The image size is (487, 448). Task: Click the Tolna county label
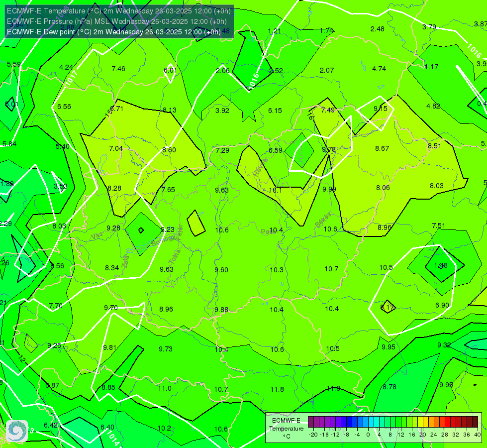(175, 257)
